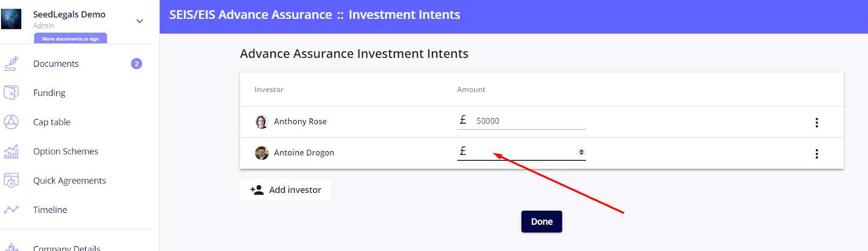The width and height of the screenshot is (868, 251).
Task: Click the Quick Agreements icon
Action: [x=11, y=180]
